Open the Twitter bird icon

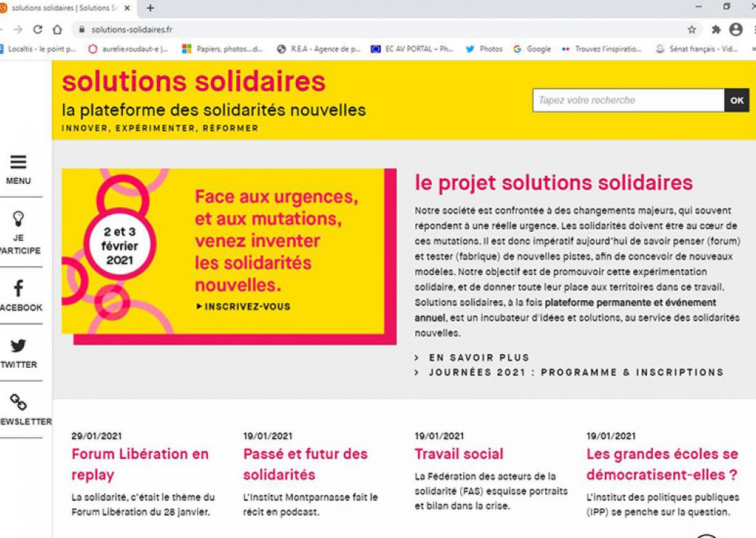click(x=18, y=345)
